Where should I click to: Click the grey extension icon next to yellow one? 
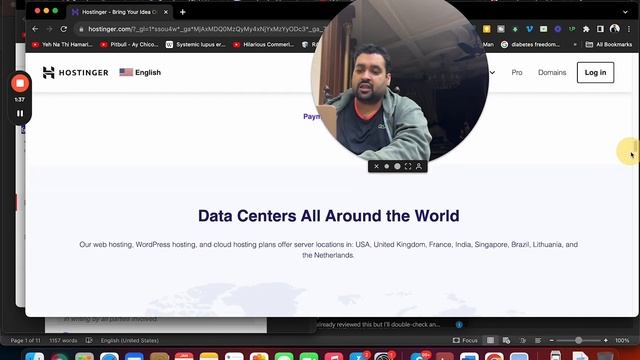tap(501, 29)
